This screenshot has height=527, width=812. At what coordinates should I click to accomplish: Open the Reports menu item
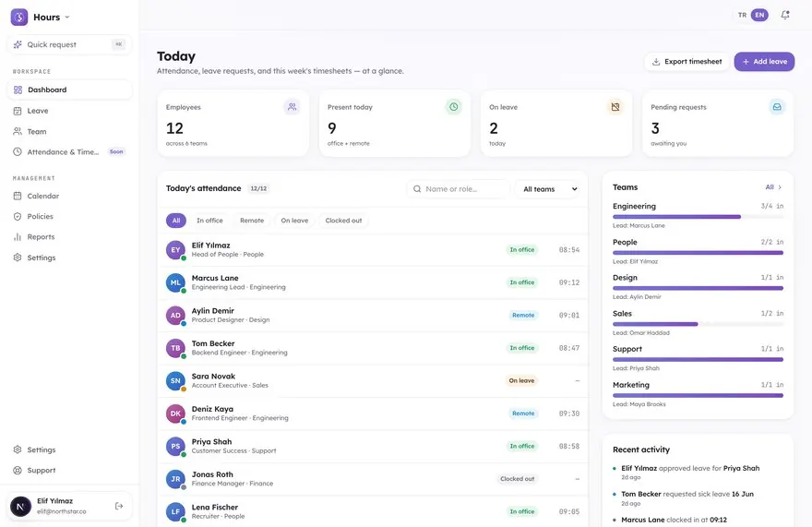(70, 237)
